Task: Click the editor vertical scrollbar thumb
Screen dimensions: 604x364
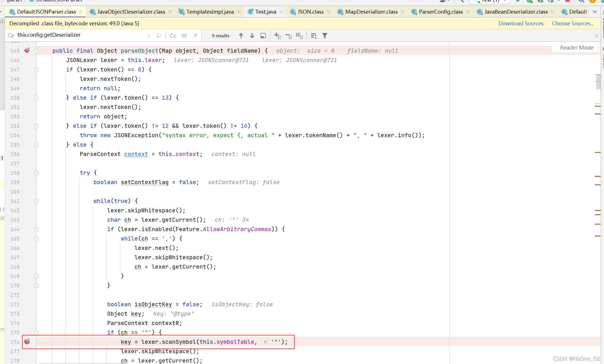Action: pyautogui.click(x=598, y=81)
